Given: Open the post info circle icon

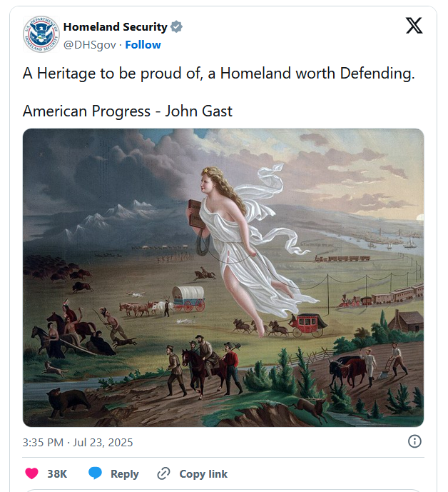Looking at the screenshot, I should [414, 441].
